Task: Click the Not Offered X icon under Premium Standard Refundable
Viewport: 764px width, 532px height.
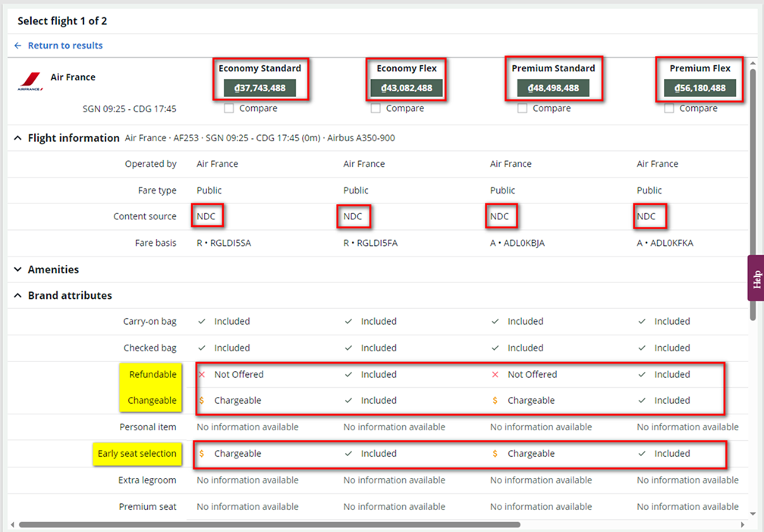Action: 495,375
